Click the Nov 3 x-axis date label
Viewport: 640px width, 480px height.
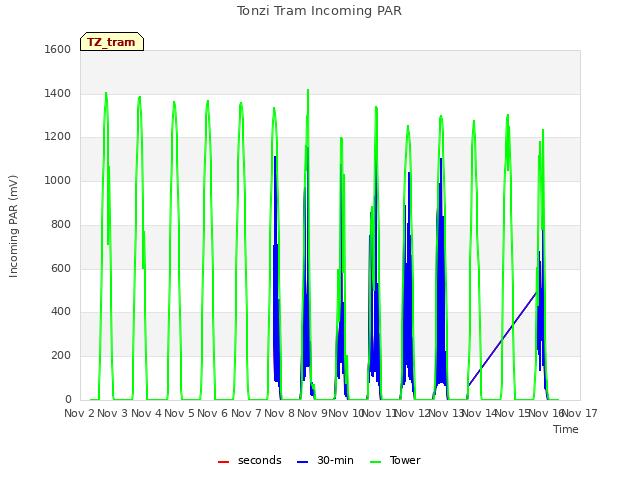tap(113, 413)
